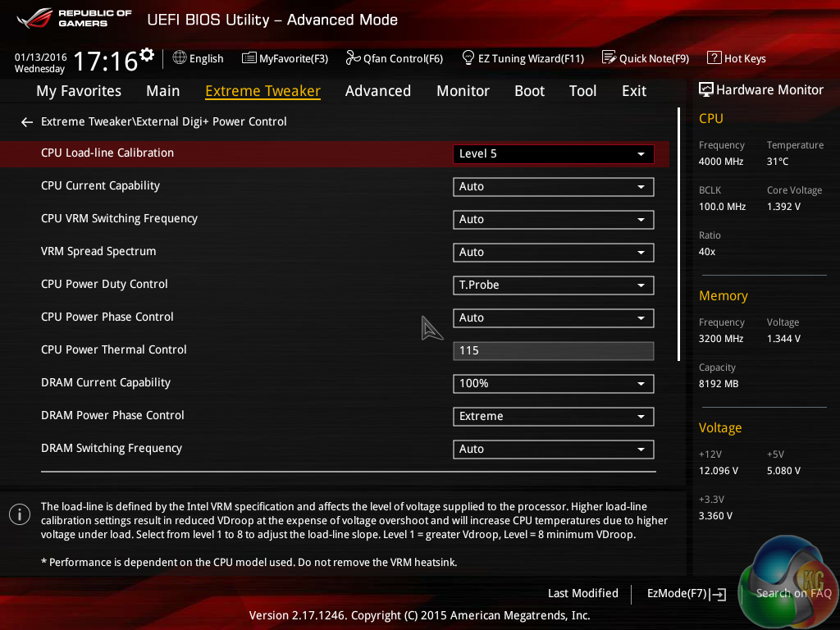Select DRAM Switching Frequency label
This screenshot has height=630, width=840.
point(112,449)
